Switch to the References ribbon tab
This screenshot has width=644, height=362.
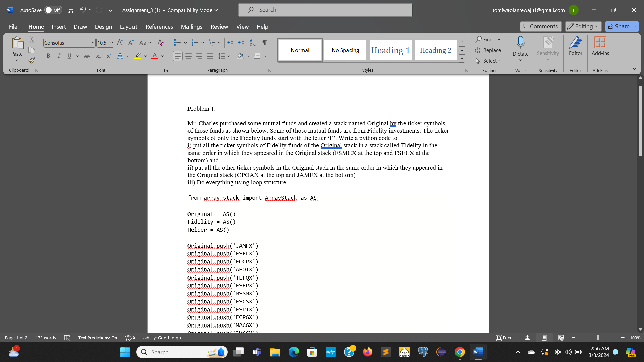pos(159,27)
